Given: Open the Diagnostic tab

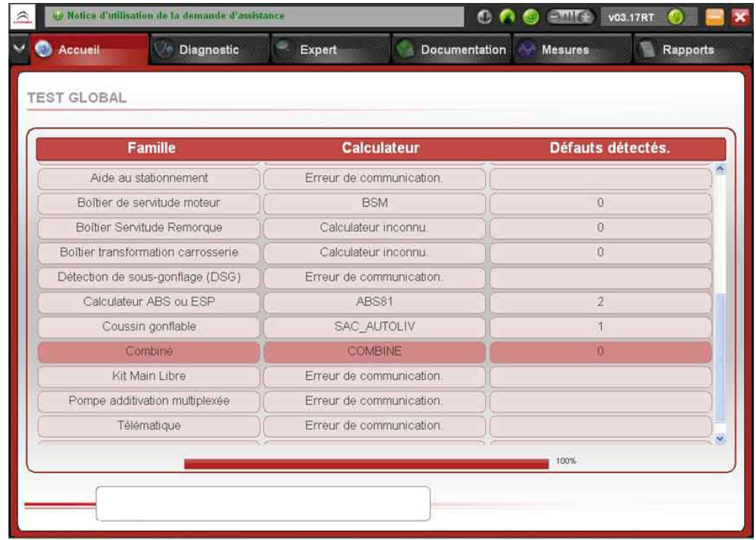Looking at the screenshot, I should 210,49.
